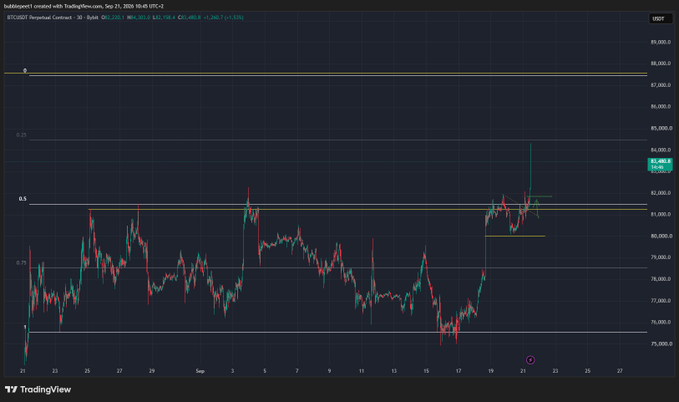Image resolution: width=679 pixels, height=402 pixels.
Task: Click the Fib level label 0.25
Action: (21, 135)
